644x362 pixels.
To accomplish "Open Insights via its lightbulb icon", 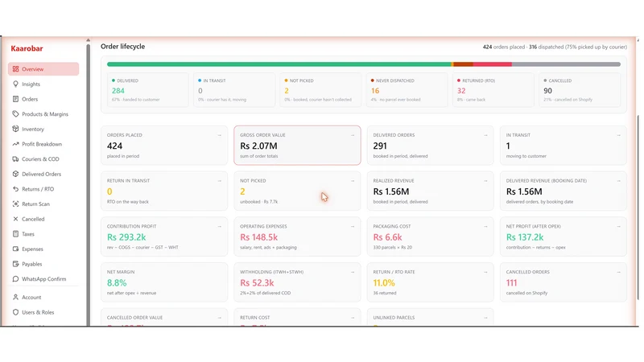I will (x=15, y=84).
